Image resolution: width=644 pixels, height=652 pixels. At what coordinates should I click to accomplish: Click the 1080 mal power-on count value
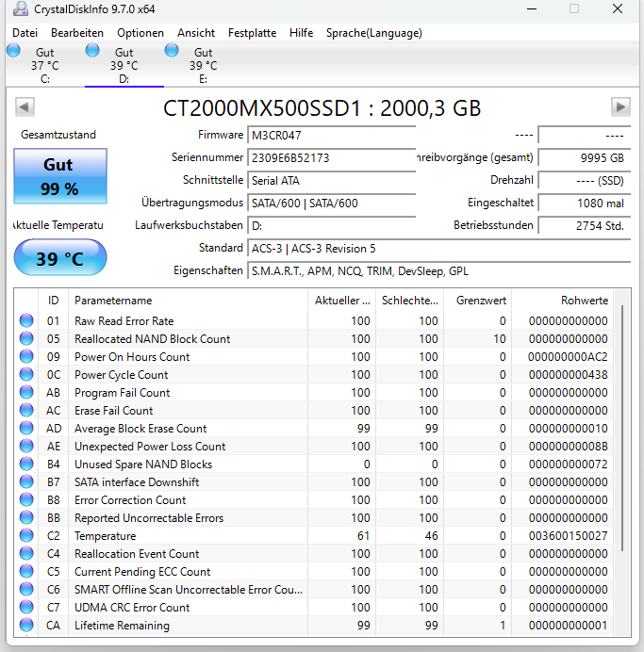pyautogui.click(x=584, y=204)
